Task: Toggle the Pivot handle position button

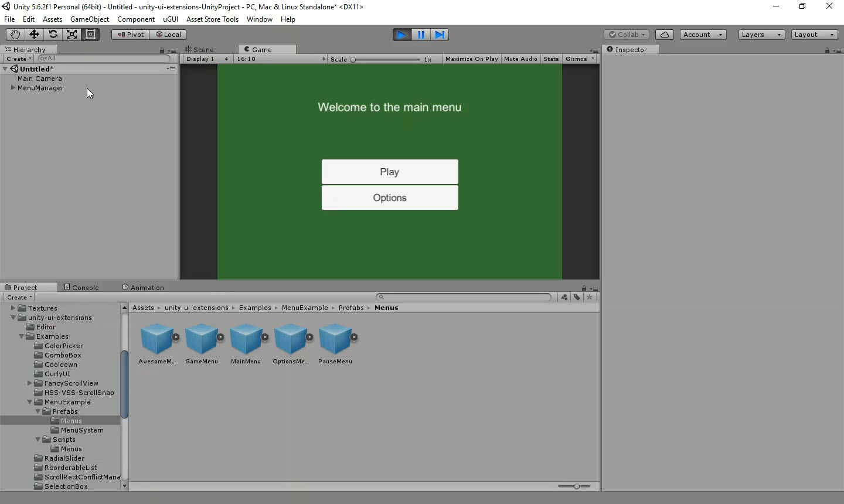Action: (x=130, y=35)
